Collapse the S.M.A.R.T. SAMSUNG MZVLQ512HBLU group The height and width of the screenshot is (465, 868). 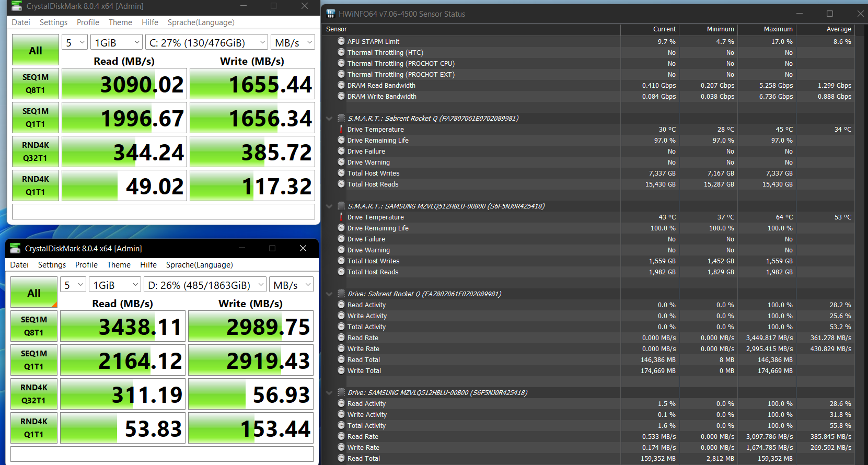click(x=329, y=206)
